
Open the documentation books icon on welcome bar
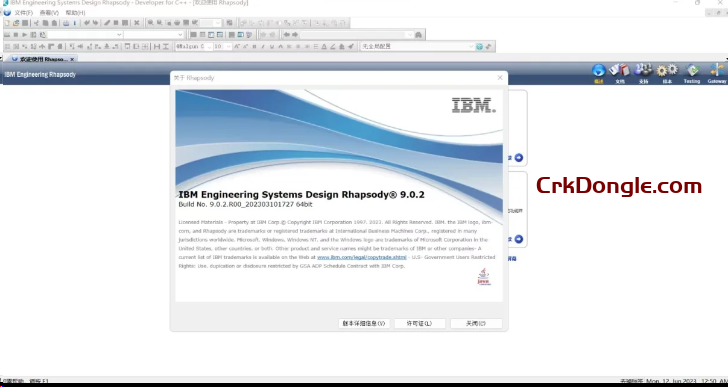click(x=620, y=70)
